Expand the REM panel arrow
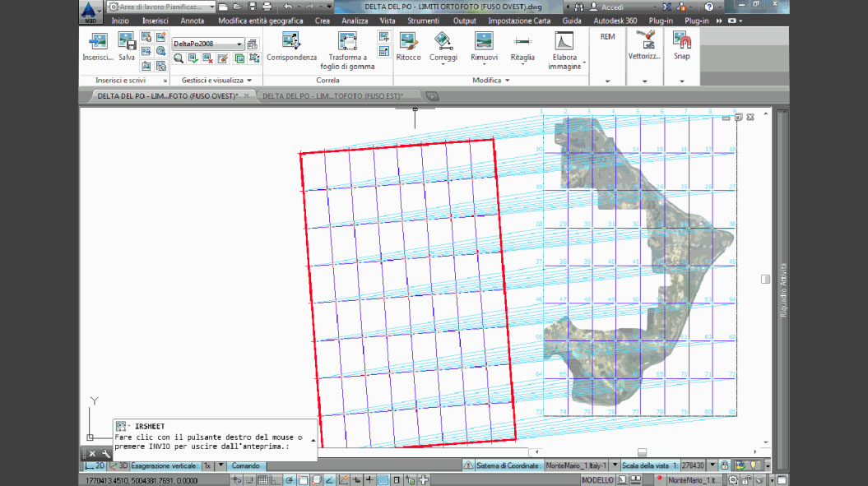 pyautogui.click(x=607, y=81)
